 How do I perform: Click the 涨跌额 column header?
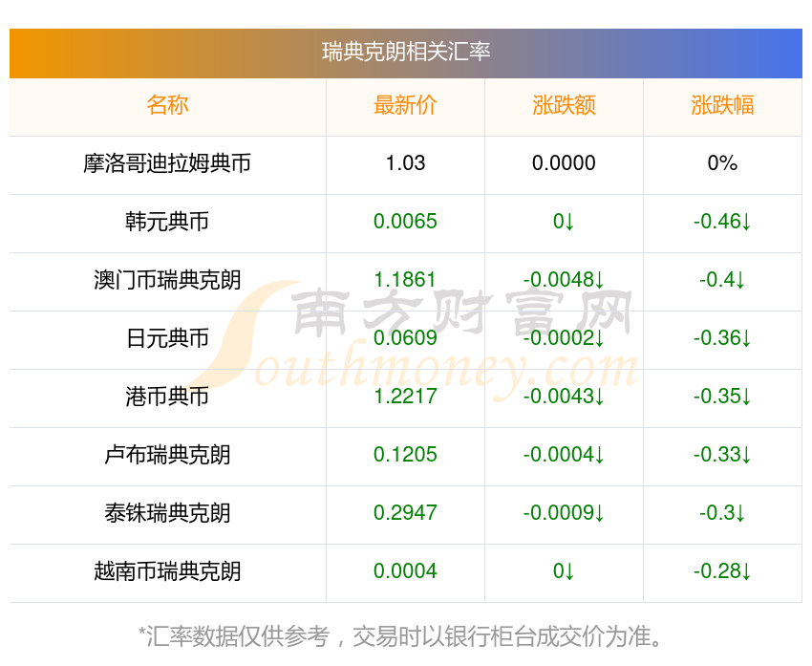point(564,105)
